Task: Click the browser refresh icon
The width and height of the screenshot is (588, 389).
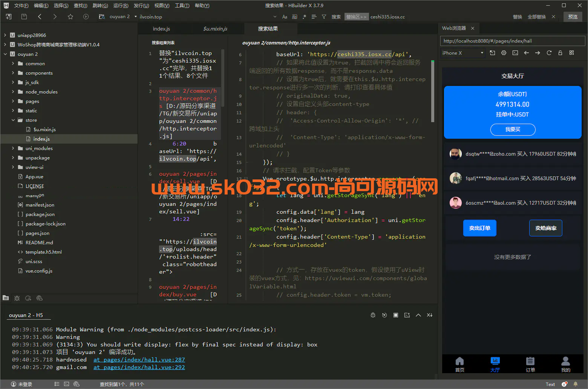Action: click(x=549, y=53)
